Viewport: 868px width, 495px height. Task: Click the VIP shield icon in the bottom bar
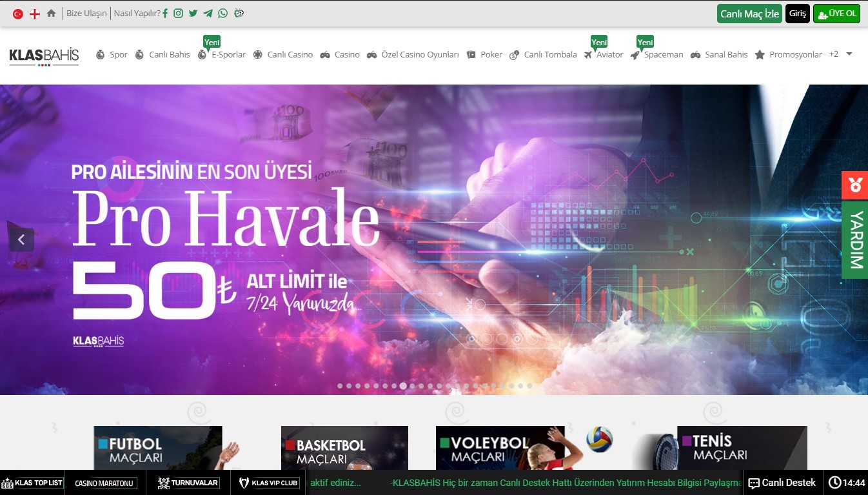pos(244,483)
